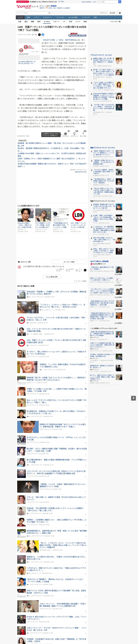Click the Sponichi Annex logo
Viewport: 138px width, 644px height.
click(x=77, y=35)
